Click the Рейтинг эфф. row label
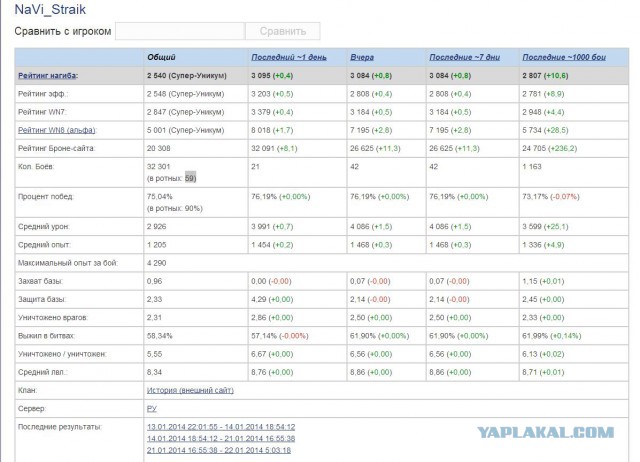Screen dimensions: 640x462 [43, 94]
